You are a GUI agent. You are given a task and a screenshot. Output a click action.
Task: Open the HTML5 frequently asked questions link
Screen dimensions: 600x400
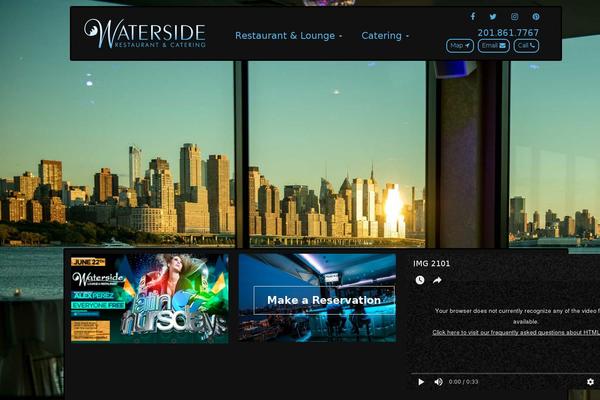coord(516,332)
